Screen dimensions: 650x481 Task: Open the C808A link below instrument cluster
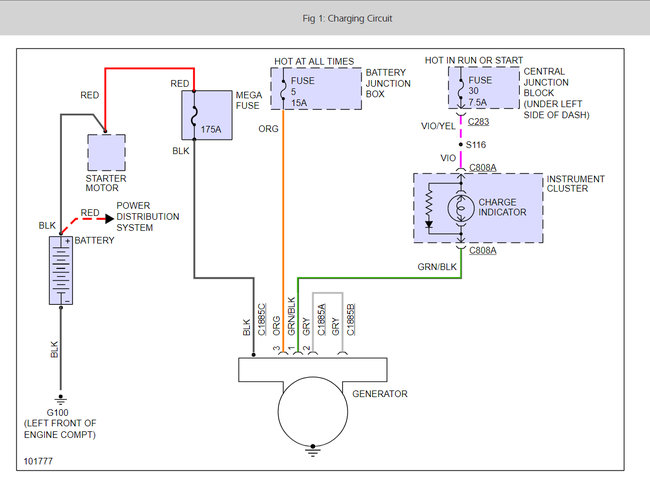tap(483, 250)
